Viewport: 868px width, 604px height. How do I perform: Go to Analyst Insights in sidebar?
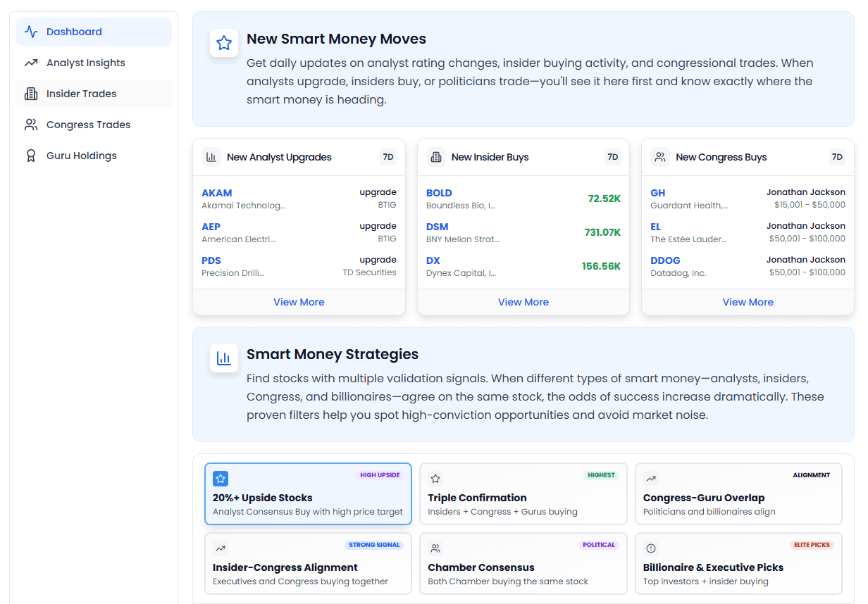coord(94,63)
